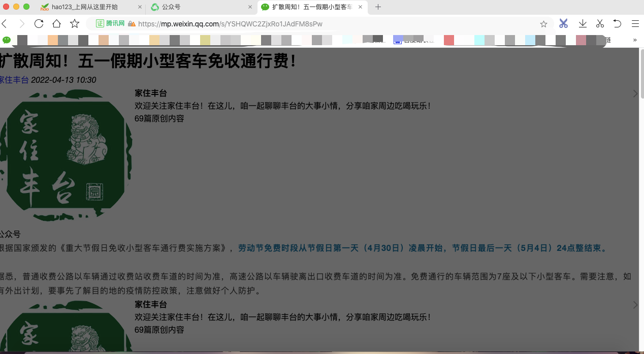644x354 pixels.
Task: Click second card's 69篇原创内容 text
Action: tap(159, 330)
